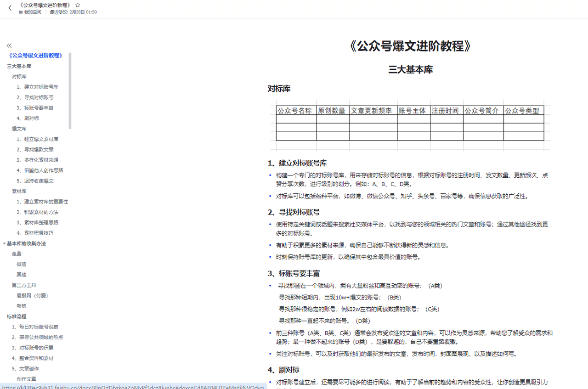Viewport: 588px width, 389px height.
Task: Click the line ending with (D类)
Action: (x=325, y=321)
